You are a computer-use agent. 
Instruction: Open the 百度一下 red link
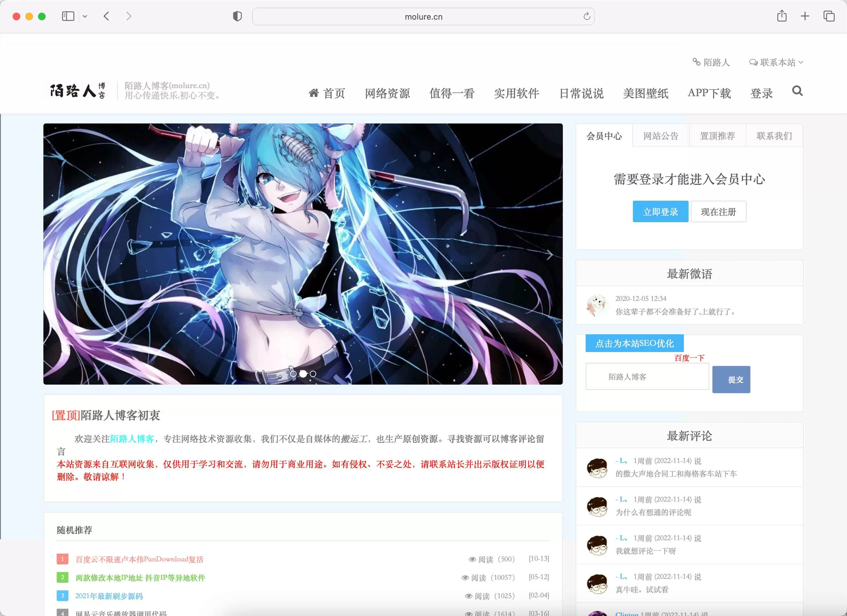pyautogui.click(x=689, y=358)
